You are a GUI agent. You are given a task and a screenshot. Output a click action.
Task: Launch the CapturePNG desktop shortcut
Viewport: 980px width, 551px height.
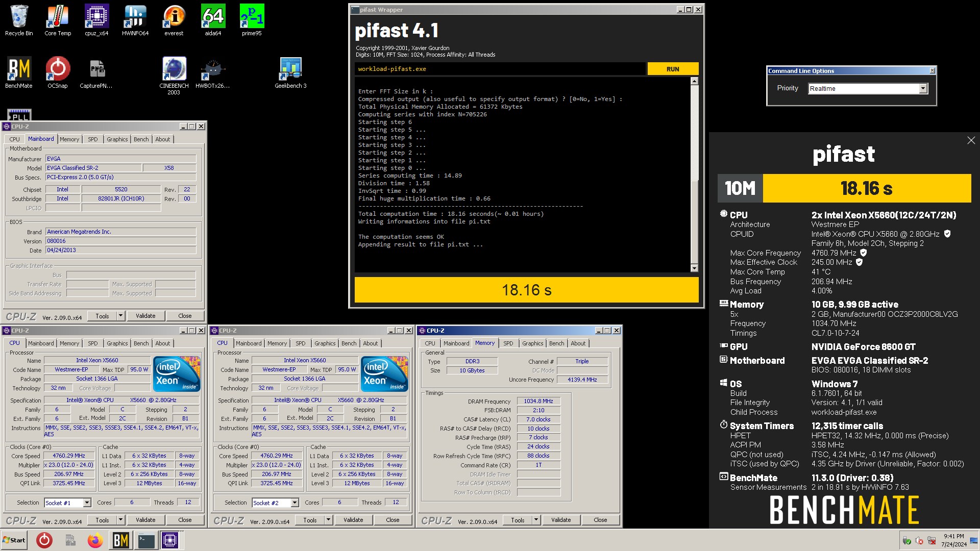pos(96,72)
